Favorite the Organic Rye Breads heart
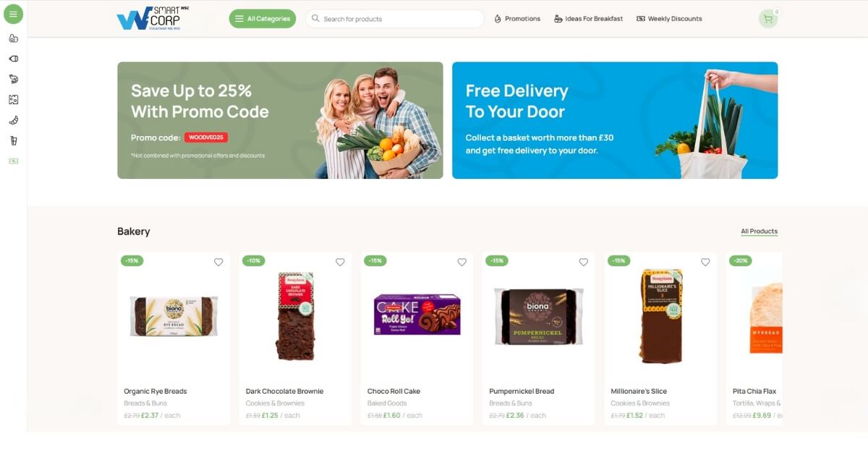Viewport: 868px width, 456px height. [x=218, y=262]
